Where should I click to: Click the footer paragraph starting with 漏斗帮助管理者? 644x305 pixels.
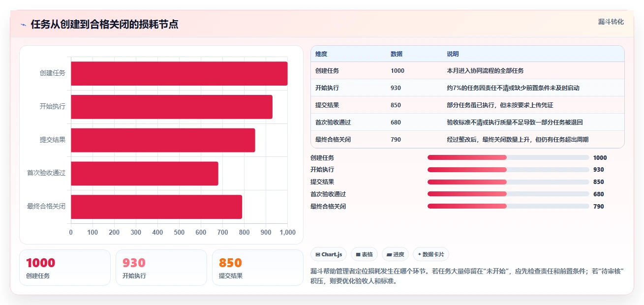click(x=467, y=276)
